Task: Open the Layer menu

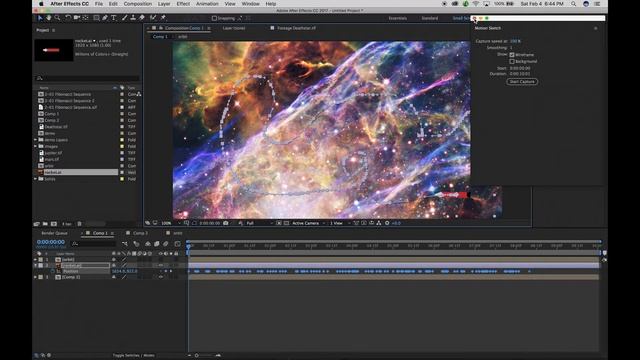Action: coord(164,4)
